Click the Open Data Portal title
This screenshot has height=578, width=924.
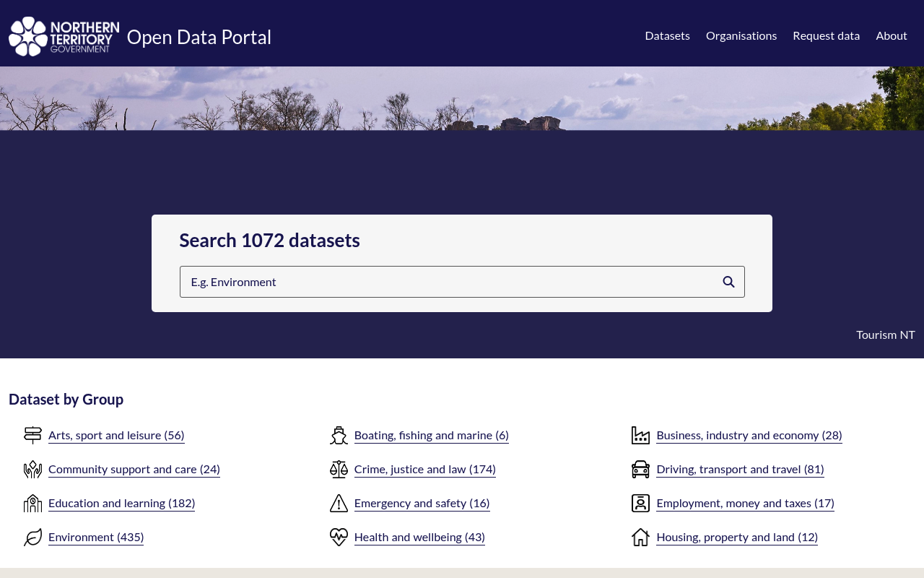tap(199, 37)
